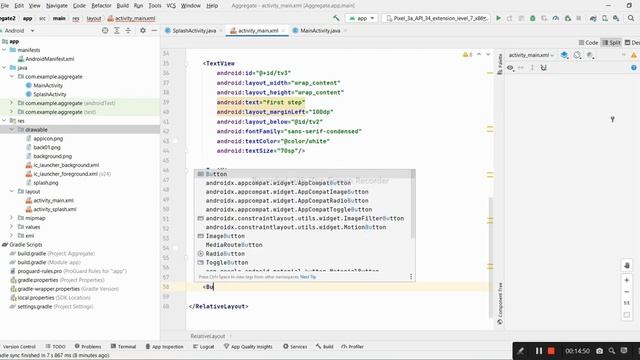Screen dimensions: 640x360
Task: Toggle design view options eye icon
Action: point(510,68)
